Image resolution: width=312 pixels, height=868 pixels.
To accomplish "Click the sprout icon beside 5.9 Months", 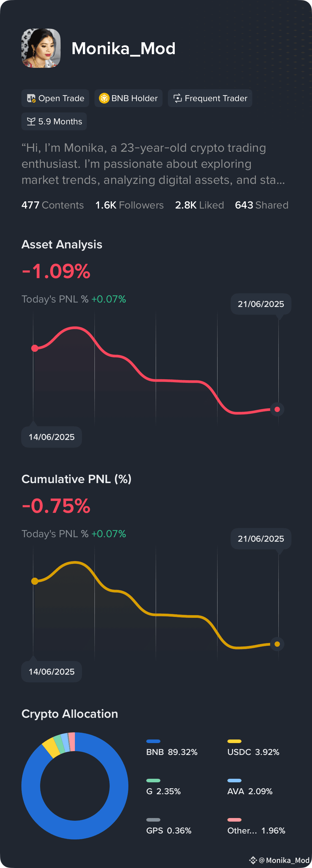I will 31,121.
